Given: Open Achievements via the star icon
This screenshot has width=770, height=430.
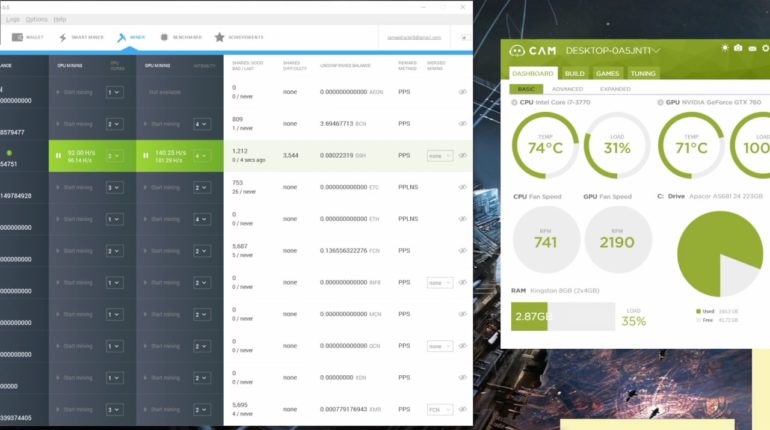Looking at the screenshot, I should point(220,37).
